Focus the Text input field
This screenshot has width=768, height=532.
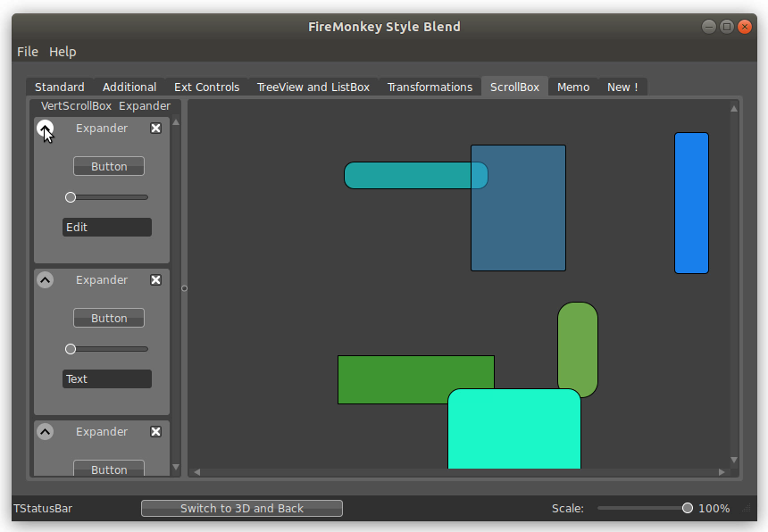click(x=107, y=378)
